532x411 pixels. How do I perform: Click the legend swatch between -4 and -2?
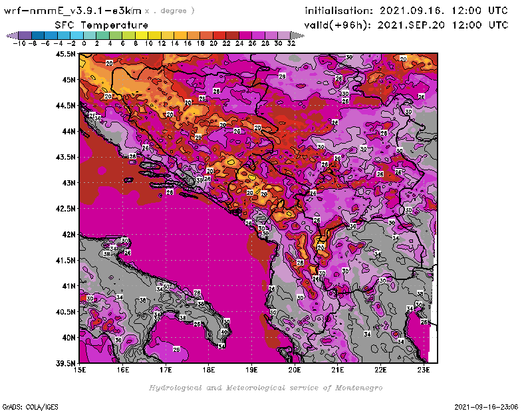point(64,35)
